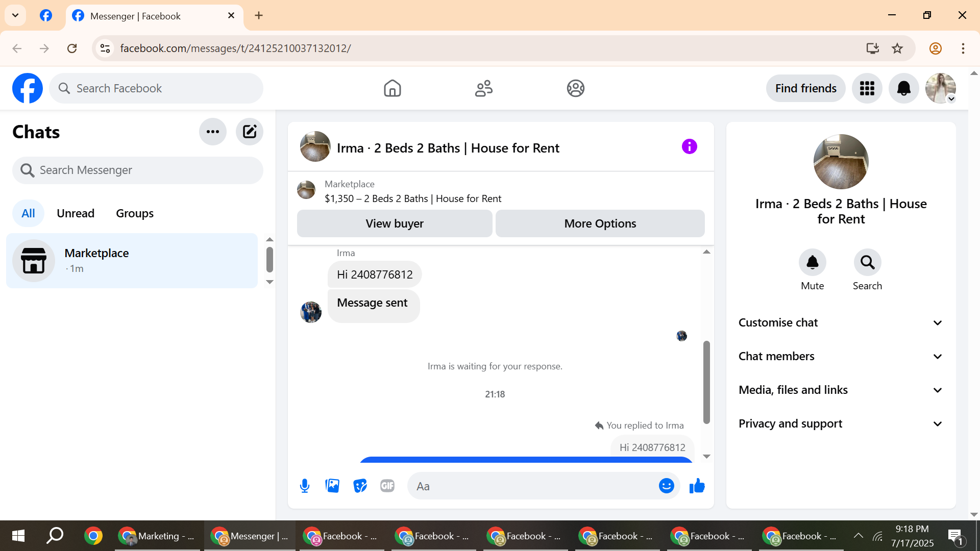Show hidden system tray icons
980x551 pixels.
click(x=859, y=536)
